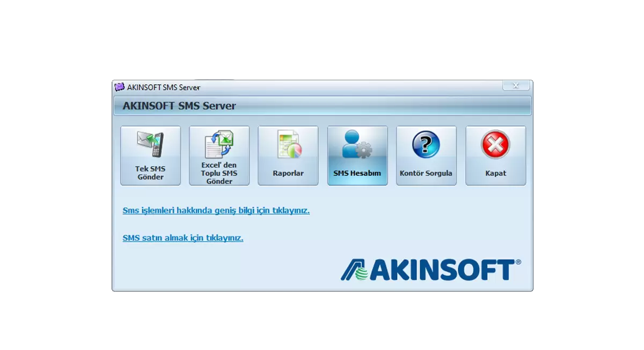Open the "Sms işlemleri hakkında geniş bilgi" link
The width and height of the screenshot is (644, 350).
[x=216, y=211]
